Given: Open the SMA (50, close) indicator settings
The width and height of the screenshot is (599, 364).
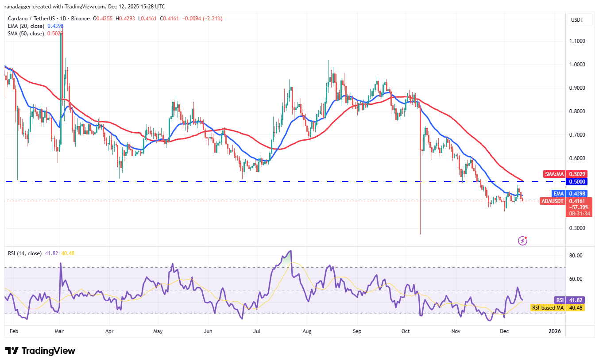Looking at the screenshot, I should [x=27, y=33].
